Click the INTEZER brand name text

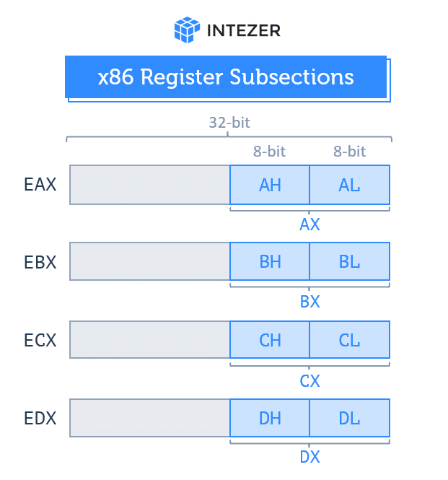coord(244,30)
